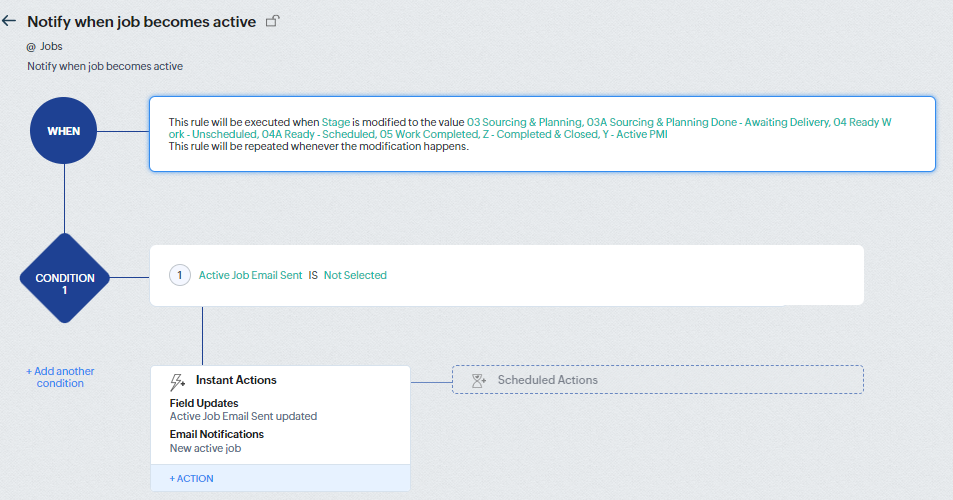The width and height of the screenshot is (953, 500).
Task: Click the IS operator in condition 1
Action: point(313,275)
